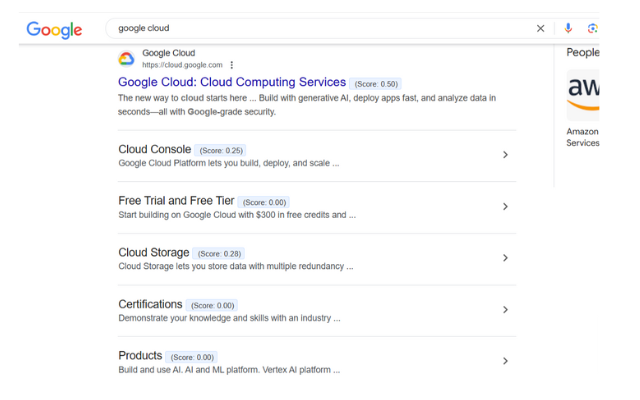Click 'Build and use AI' description

pyautogui.click(x=229, y=370)
